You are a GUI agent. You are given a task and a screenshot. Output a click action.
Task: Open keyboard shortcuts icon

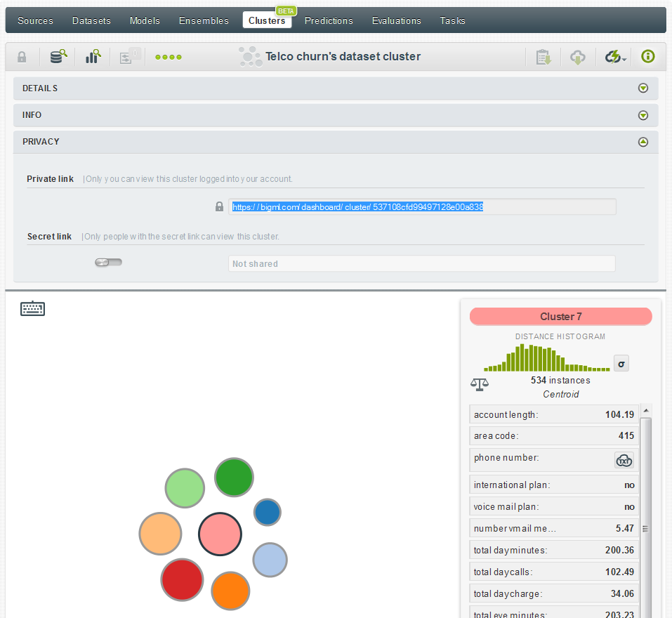point(32,308)
